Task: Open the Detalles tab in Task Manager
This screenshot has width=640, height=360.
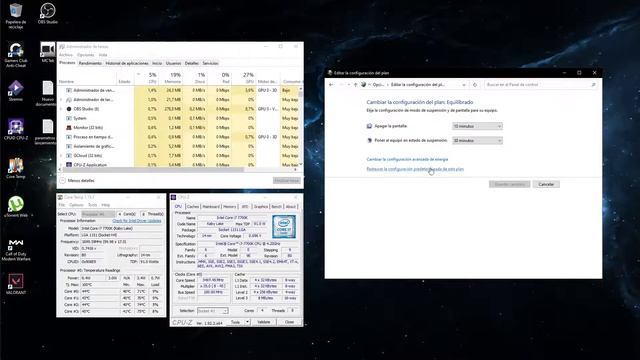Action: point(191,63)
